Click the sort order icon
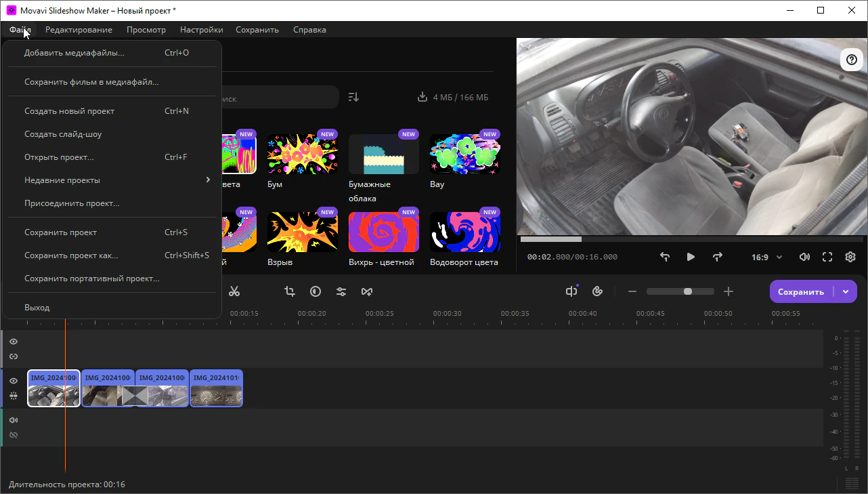Image resolution: width=868 pixels, height=494 pixels. pyautogui.click(x=353, y=97)
